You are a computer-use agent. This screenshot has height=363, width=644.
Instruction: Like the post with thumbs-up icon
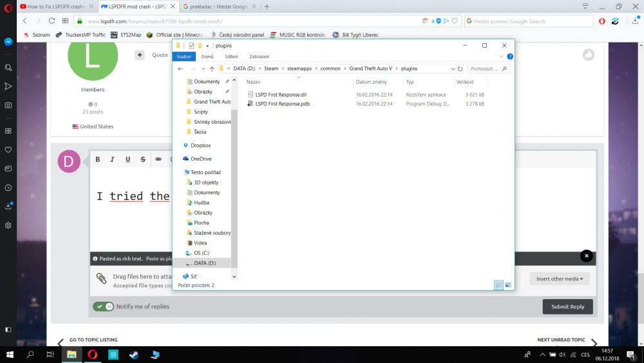(x=589, y=55)
